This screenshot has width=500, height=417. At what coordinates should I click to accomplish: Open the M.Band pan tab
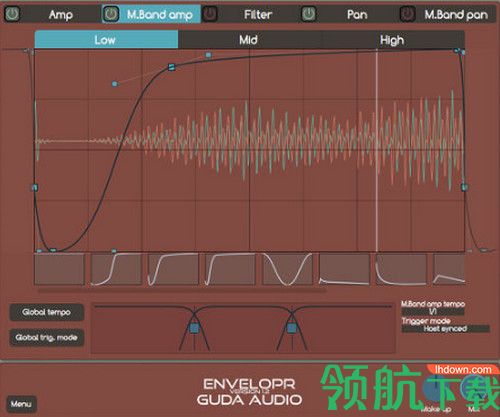coord(456,14)
